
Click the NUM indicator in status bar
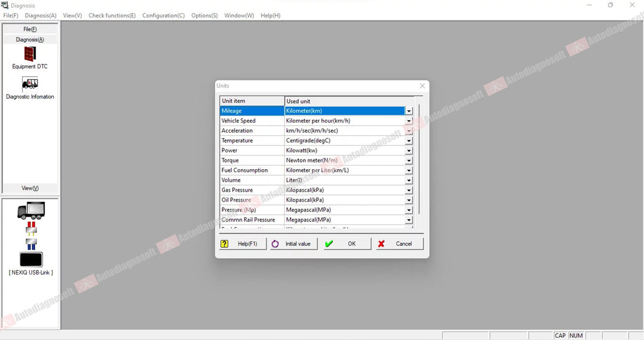pos(576,335)
